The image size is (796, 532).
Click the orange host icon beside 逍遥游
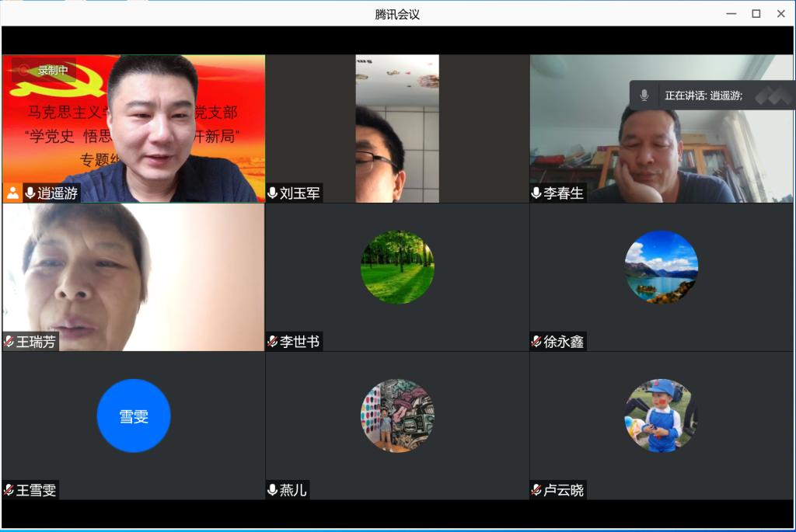click(12, 193)
